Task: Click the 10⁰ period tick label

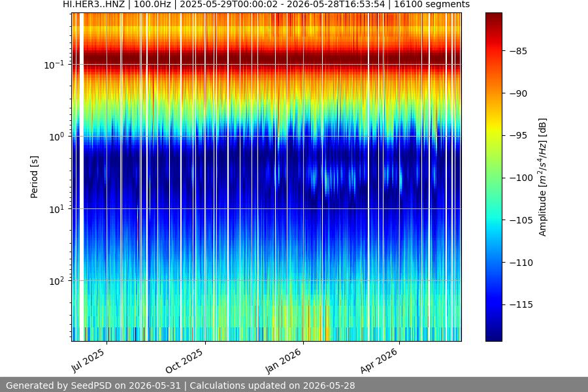Action: pyautogui.click(x=56, y=137)
